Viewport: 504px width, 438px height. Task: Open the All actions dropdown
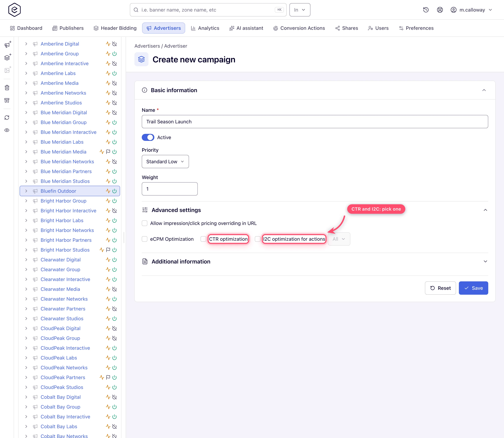(339, 239)
